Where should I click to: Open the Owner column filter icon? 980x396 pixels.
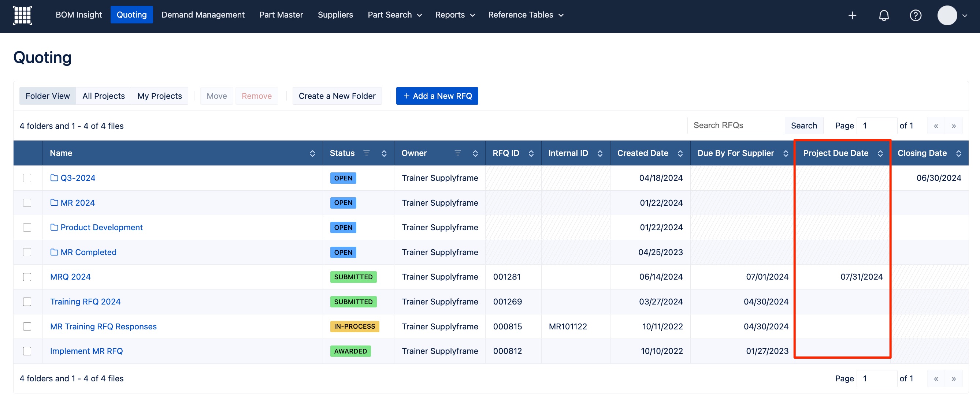(458, 153)
